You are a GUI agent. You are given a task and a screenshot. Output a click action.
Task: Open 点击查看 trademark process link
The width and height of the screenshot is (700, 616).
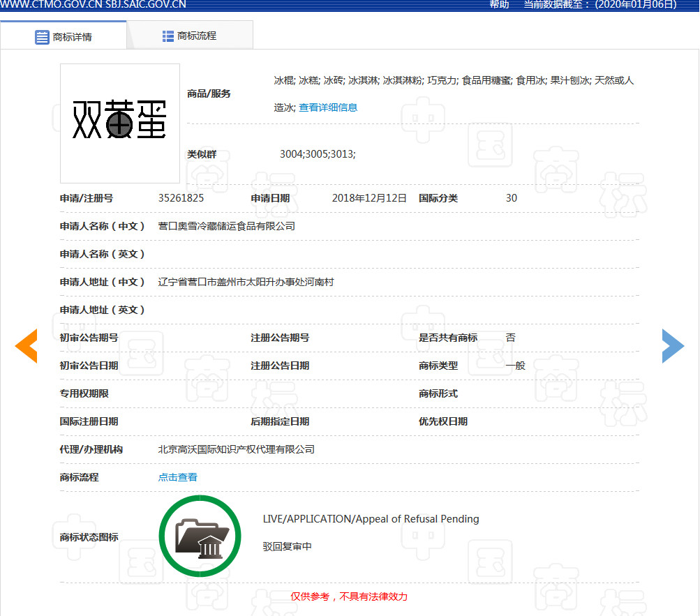click(x=178, y=477)
